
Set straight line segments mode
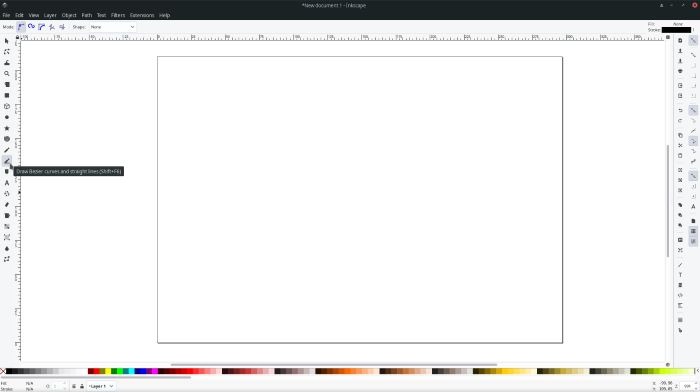click(x=52, y=27)
